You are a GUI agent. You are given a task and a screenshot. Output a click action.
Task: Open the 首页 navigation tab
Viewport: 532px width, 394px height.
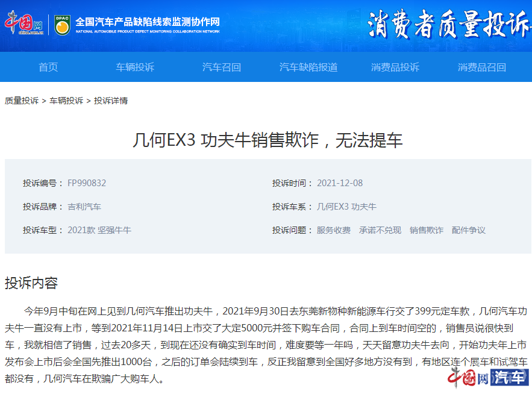(x=48, y=67)
